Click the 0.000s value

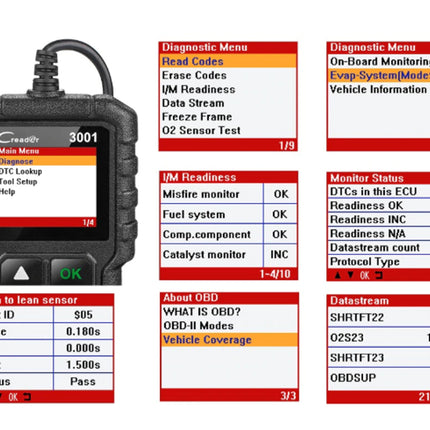[x=83, y=348]
